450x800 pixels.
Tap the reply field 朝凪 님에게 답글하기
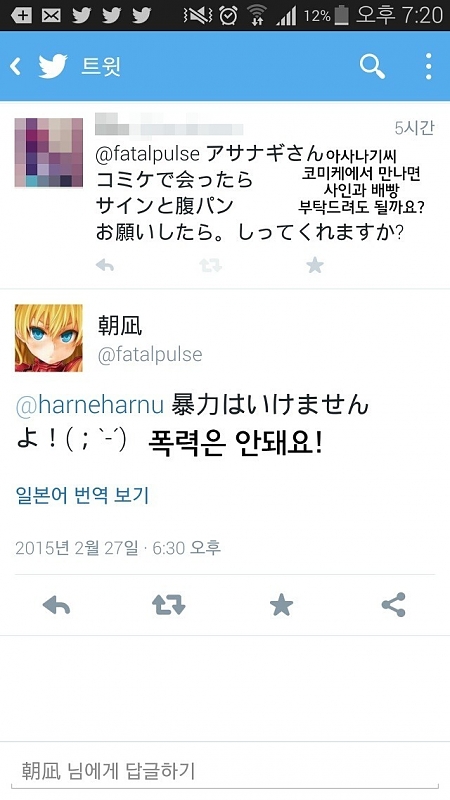224,770
